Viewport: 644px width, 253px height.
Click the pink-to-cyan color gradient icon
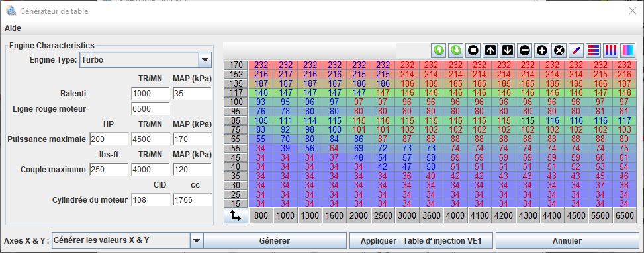point(628,50)
